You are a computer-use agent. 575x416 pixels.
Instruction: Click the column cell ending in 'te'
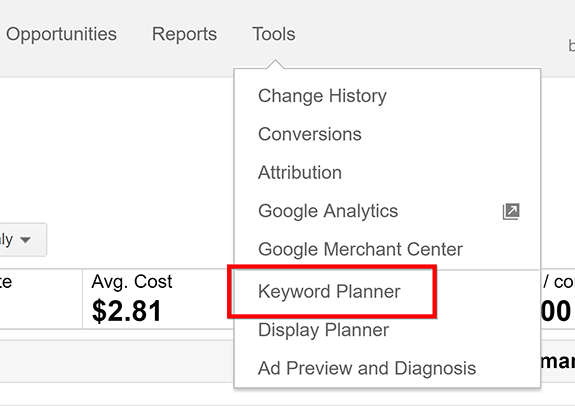[6, 282]
